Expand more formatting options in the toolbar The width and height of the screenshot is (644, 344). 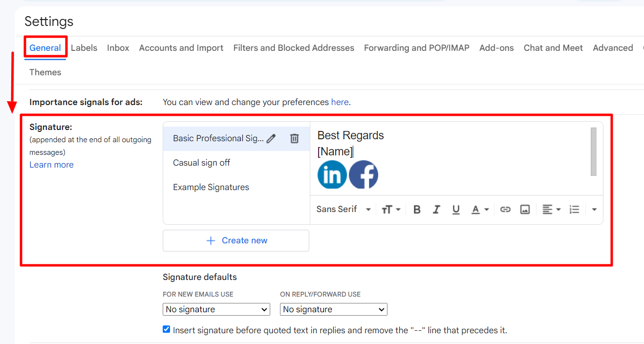(x=594, y=209)
